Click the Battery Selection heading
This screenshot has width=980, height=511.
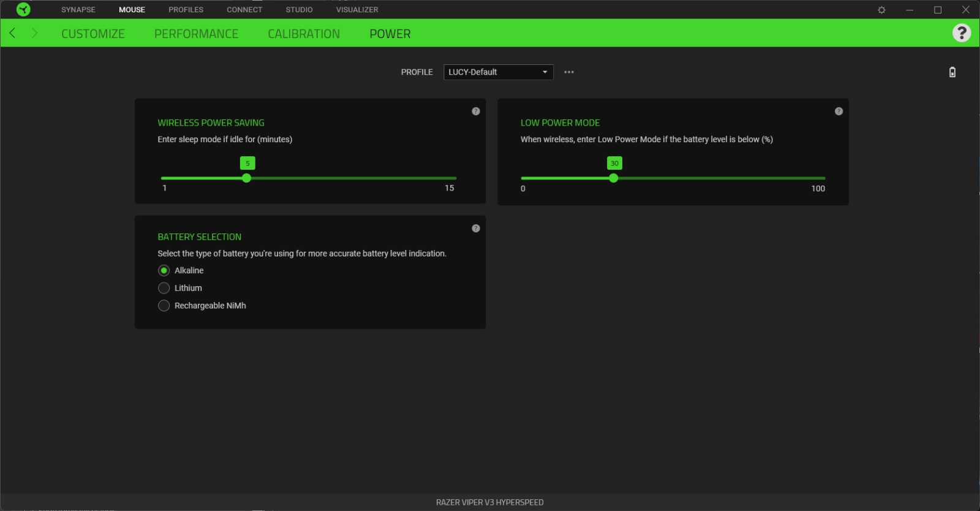tap(199, 237)
